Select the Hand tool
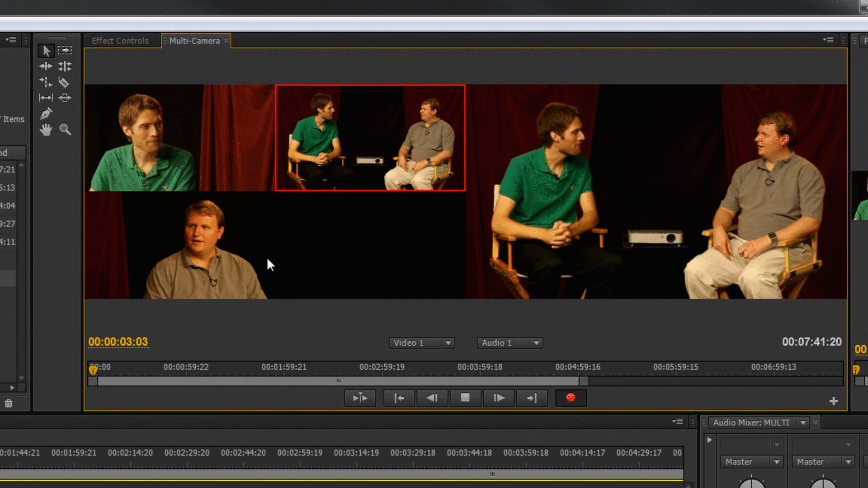This screenshot has width=868, height=488. [x=46, y=130]
